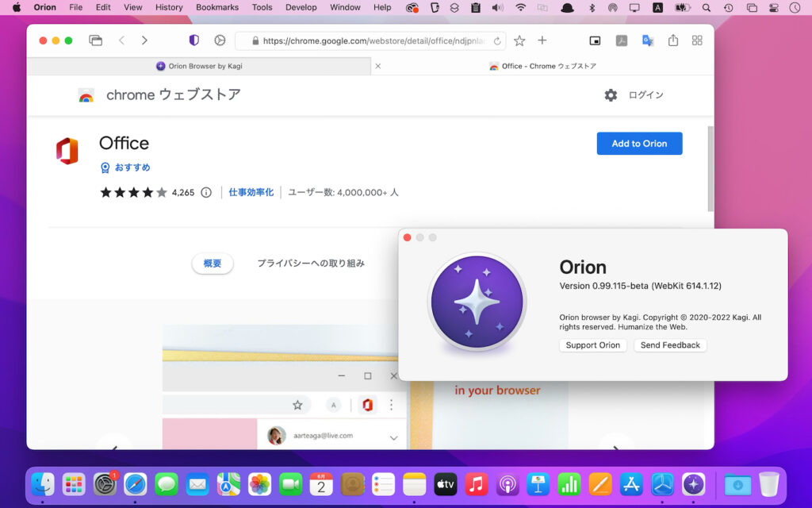Click the Chrome Web Store settings gear
This screenshot has height=508, width=812.
coord(611,94)
